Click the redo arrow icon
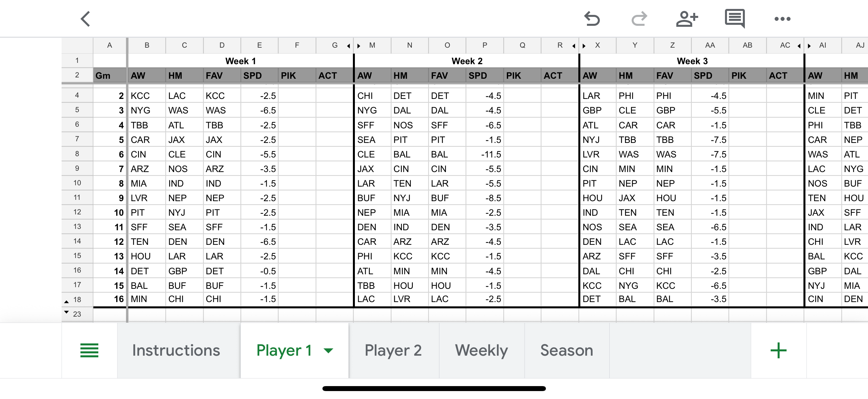The width and height of the screenshot is (868, 399). coord(639,19)
